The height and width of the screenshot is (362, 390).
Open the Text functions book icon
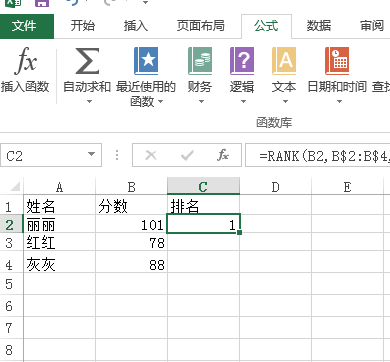pos(284,61)
